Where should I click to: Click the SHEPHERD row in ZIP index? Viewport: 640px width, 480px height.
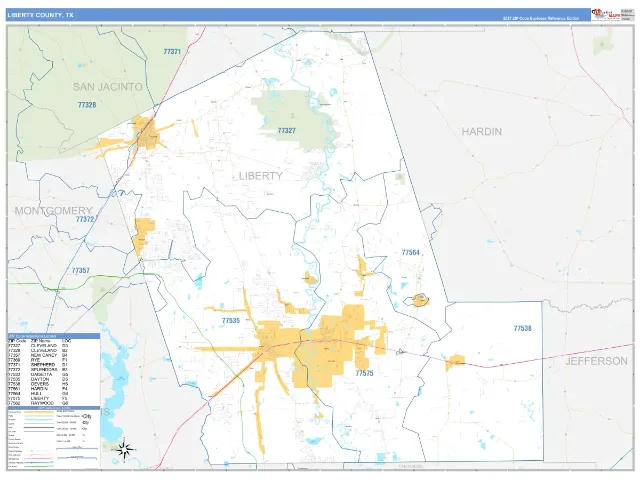(x=38, y=364)
